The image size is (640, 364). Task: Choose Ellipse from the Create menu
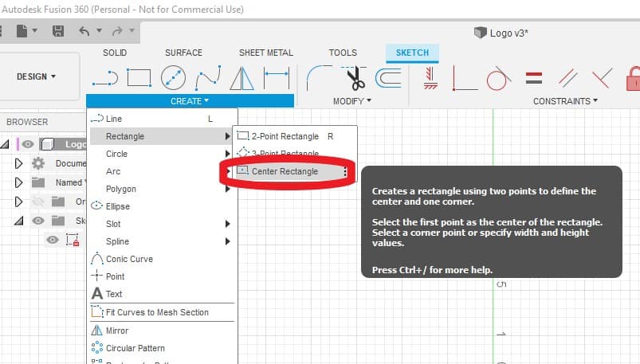[x=163, y=206]
